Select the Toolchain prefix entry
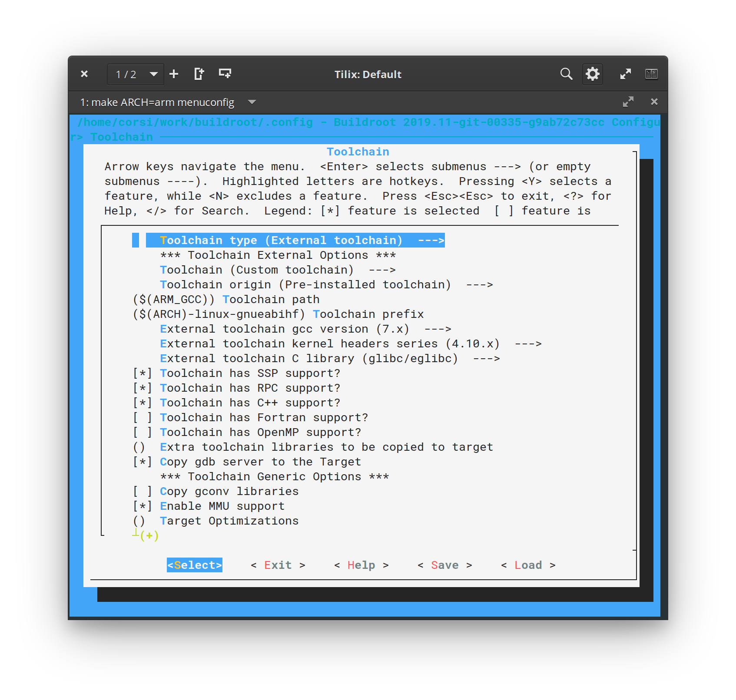Screen dimensions: 736x700 pyautogui.click(x=278, y=314)
